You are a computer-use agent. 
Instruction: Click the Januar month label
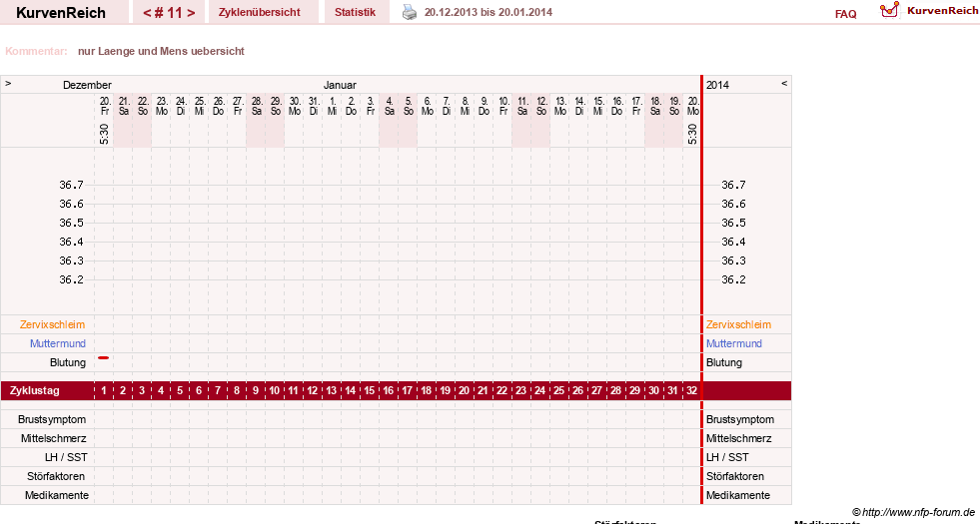click(340, 85)
